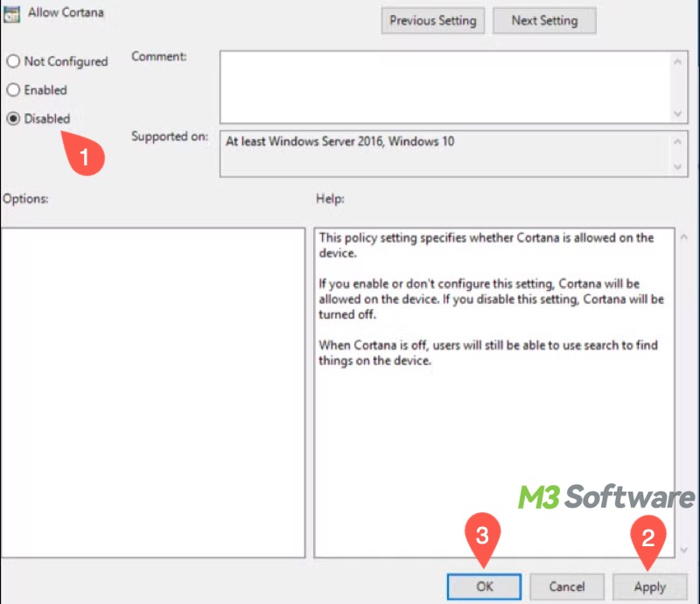Click 'When Cortana is off' help paragraph
This screenshot has width=700, height=604.
click(488, 353)
